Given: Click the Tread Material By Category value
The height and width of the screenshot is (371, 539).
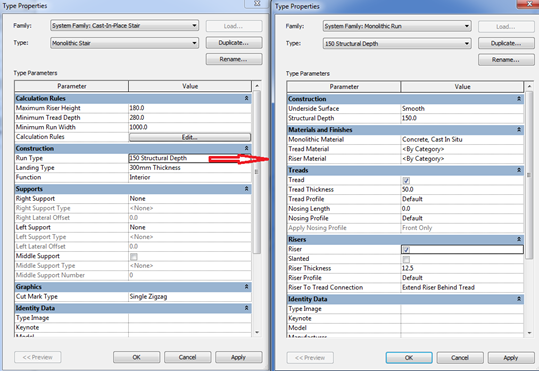Looking at the screenshot, I should (x=462, y=149).
